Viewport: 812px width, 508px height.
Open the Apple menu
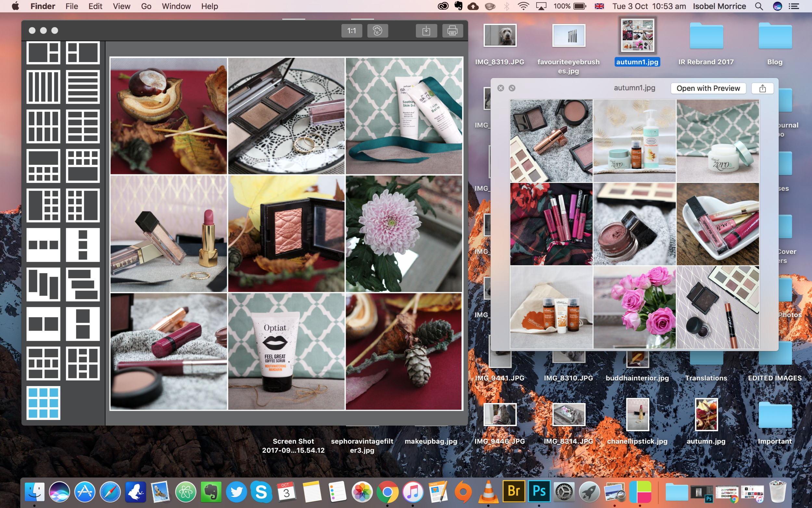pos(16,6)
